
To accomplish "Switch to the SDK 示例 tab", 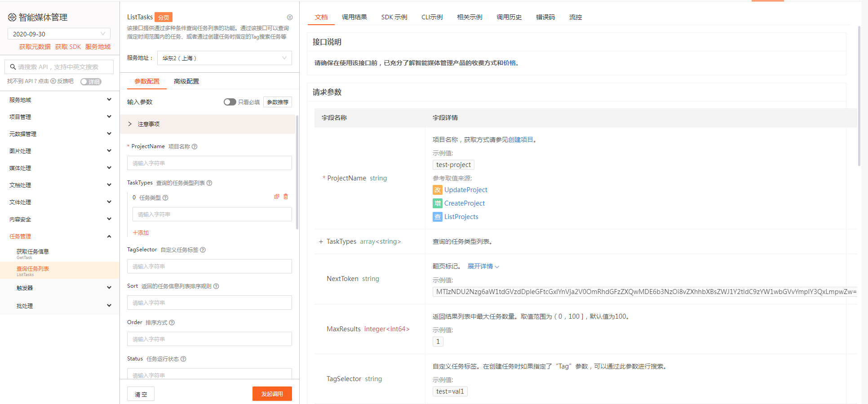I will (x=394, y=17).
